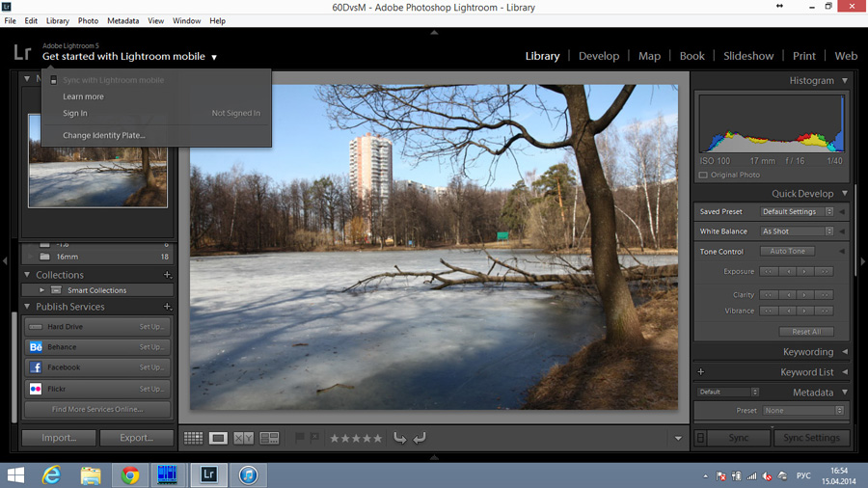Collapse the Publish Services panel

[27, 306]
